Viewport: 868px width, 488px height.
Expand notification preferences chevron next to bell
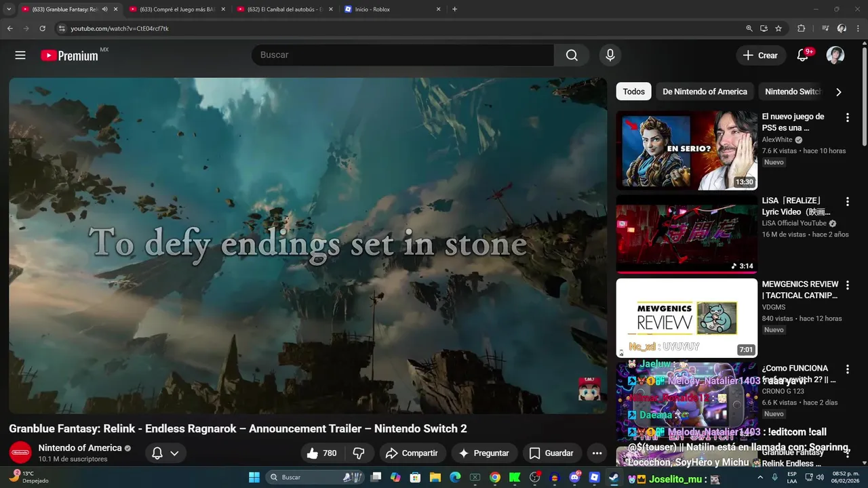174,453
